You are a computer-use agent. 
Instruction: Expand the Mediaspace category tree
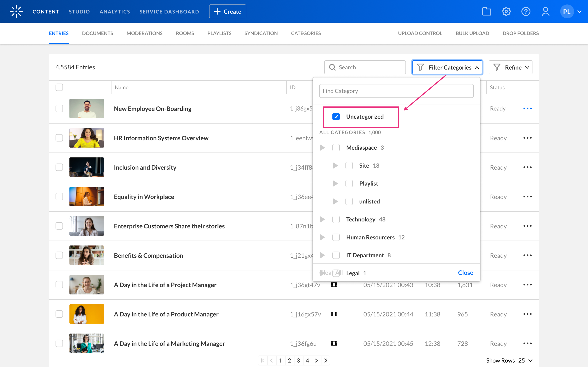coord(322,147)
